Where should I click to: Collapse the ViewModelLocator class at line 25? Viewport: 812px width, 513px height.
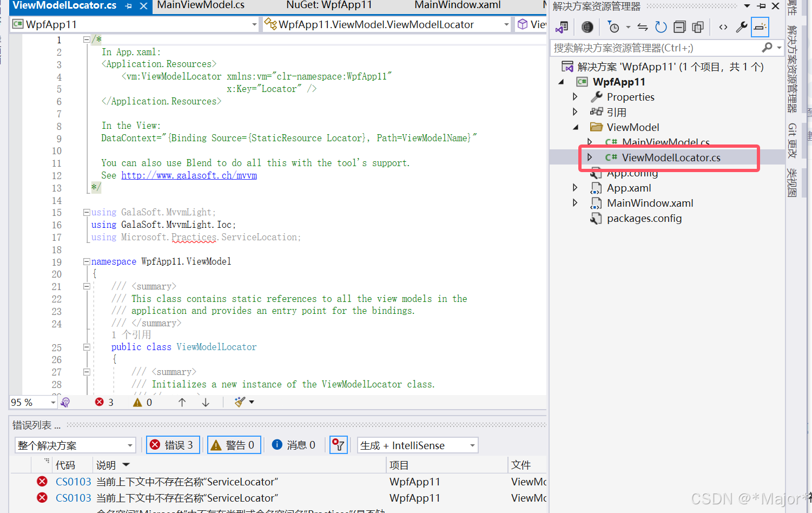point(87,347)
